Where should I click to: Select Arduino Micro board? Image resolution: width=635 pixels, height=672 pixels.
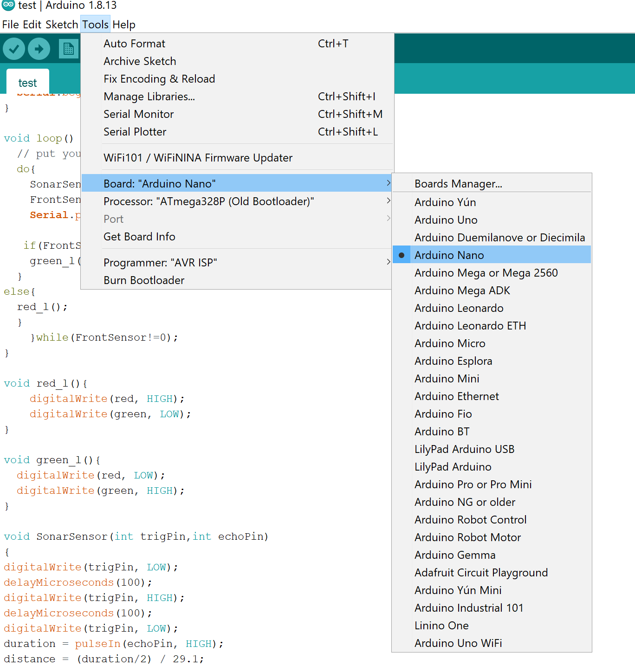[x=492, y=343]
